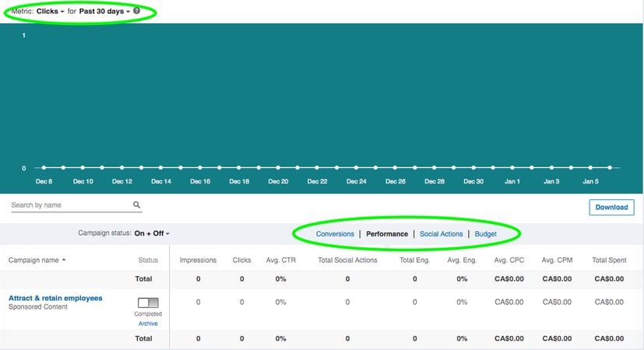Screen dimensions: 644x350
Task: Click the Sponsored Content label
Action: tap(38, 307)
